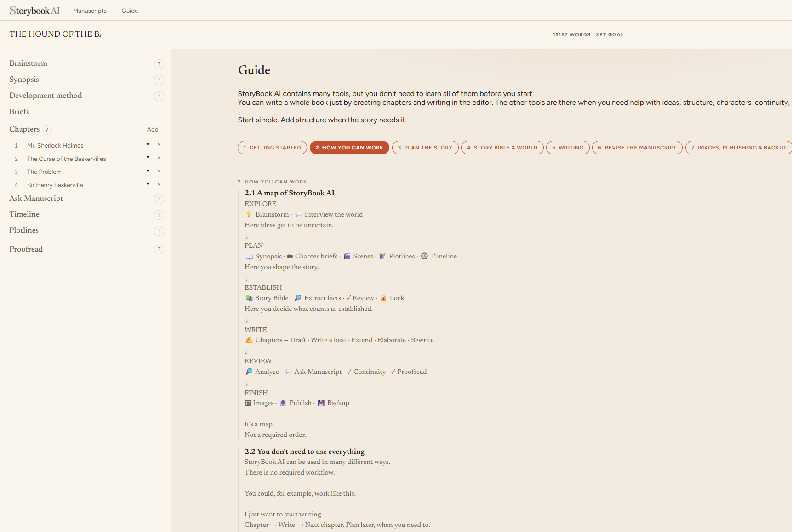Select 2. How You Can Work tab
Viewport: 792px width, 532px height.
(349, 148)
